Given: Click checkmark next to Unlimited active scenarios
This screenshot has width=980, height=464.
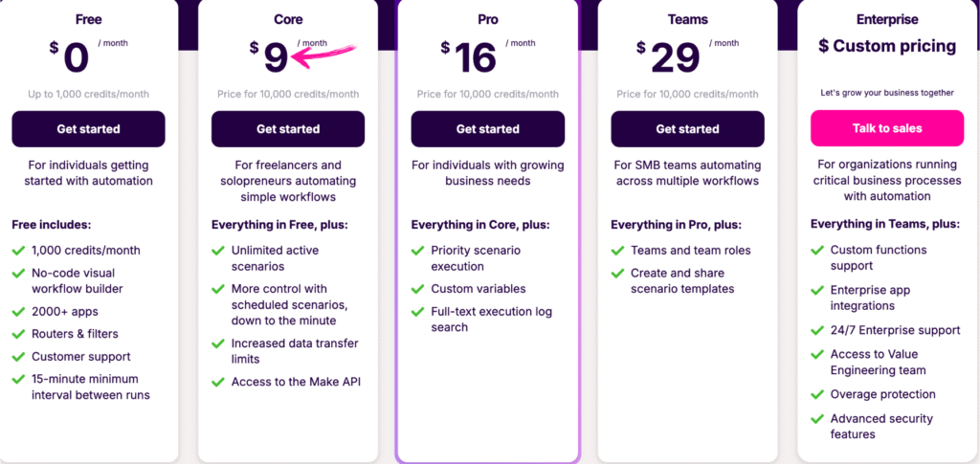Looking at the screenshot, I should pos(218,251).
